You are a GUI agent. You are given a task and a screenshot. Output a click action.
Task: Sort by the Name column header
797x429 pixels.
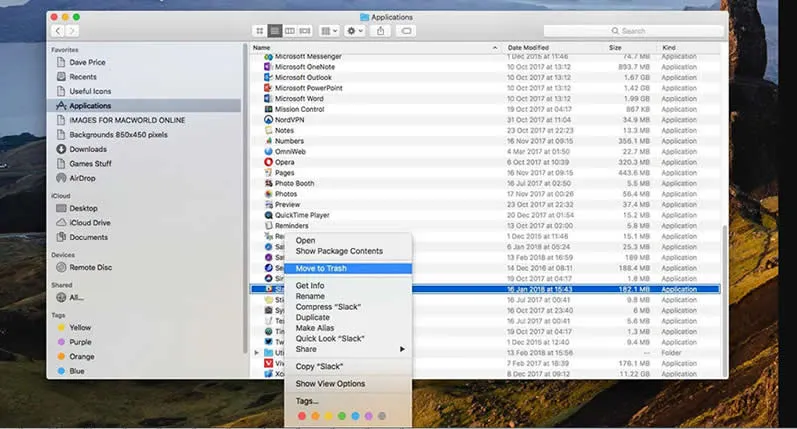pos(376,48)
